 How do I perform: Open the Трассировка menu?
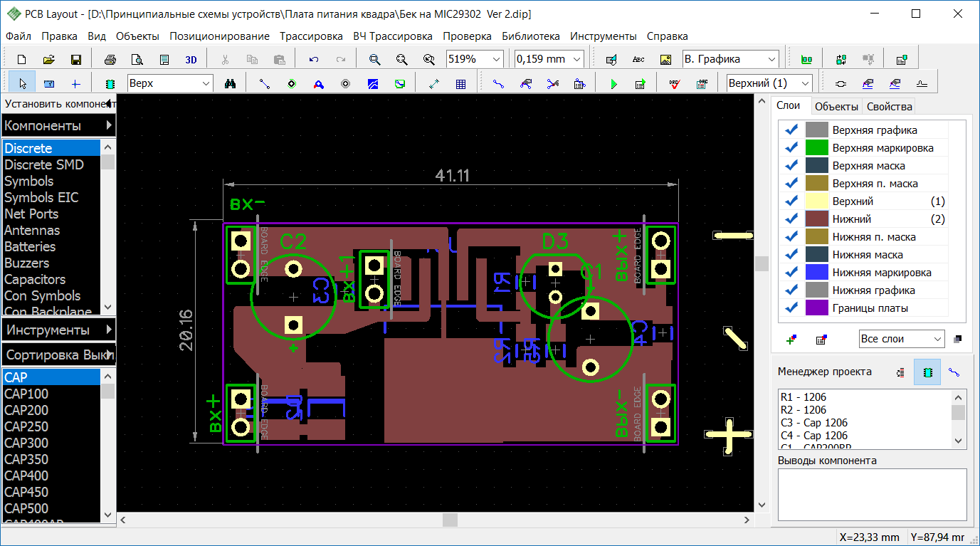click(x=311, y=36)
